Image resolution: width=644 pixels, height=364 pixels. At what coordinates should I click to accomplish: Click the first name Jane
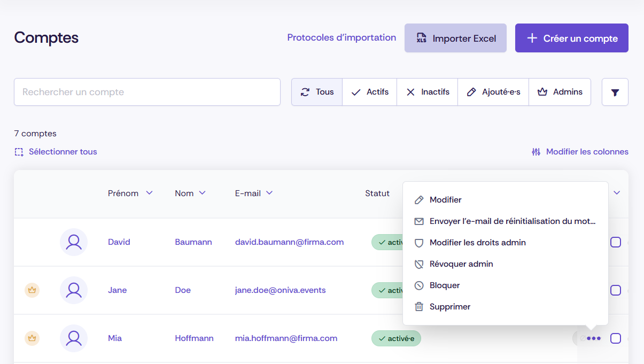pyautogui.click(x=118, y=290)
